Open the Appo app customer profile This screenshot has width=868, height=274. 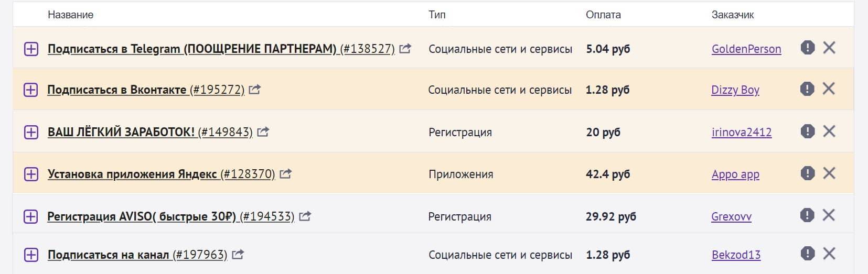735,174
